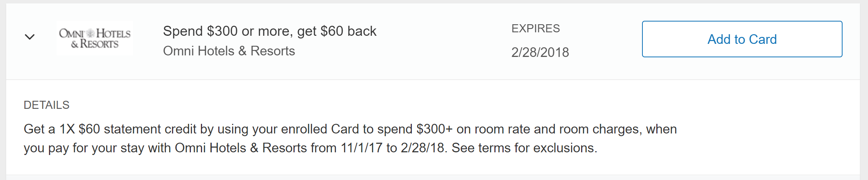Click 'See terms for exclusions' text
Viewport: 868px width, 180px height.
click(524, 148)
